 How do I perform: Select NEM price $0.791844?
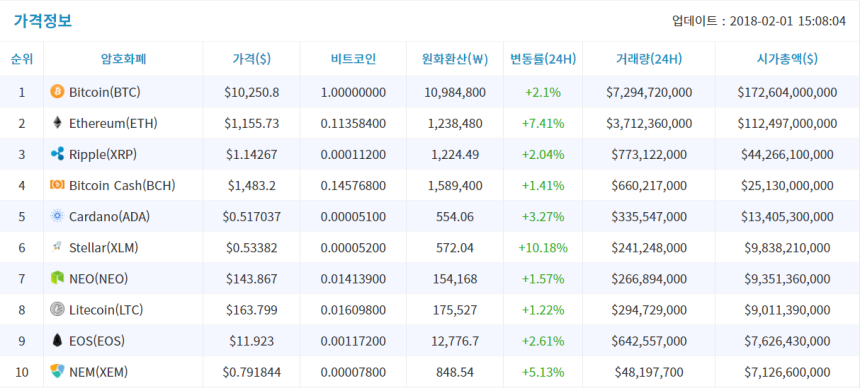[x=252, y=373]
